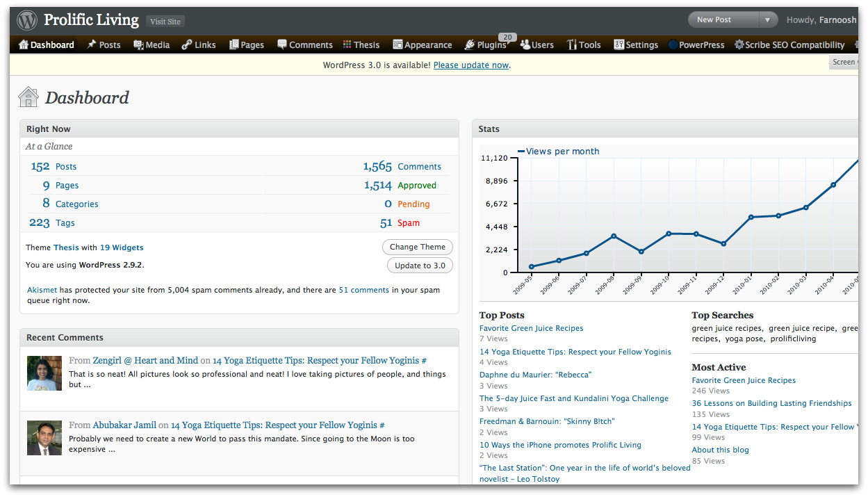Click the Plugins plug icon
The width and height of the screenshot is (868, 497).
coord(470,44)
